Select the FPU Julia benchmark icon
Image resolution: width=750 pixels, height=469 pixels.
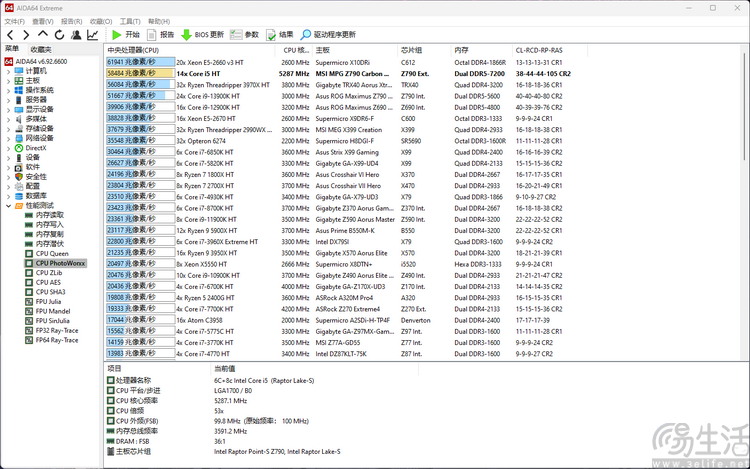tap(29, 302)
